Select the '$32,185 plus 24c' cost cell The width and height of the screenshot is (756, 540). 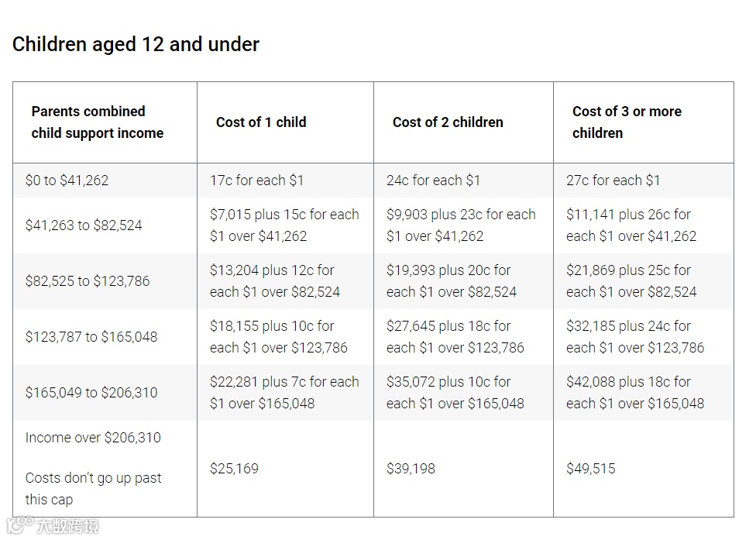tap(635, 336)
